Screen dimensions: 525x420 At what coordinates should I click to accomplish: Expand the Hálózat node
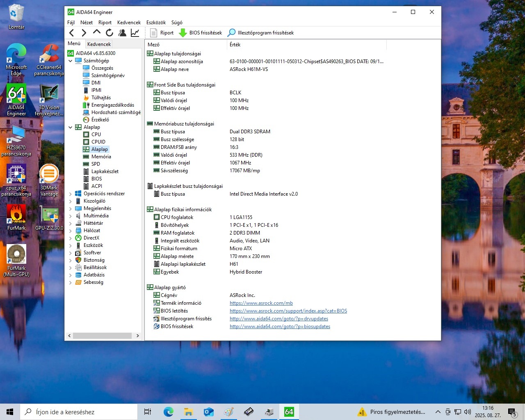pyautogui.click(x=70, y=231)
